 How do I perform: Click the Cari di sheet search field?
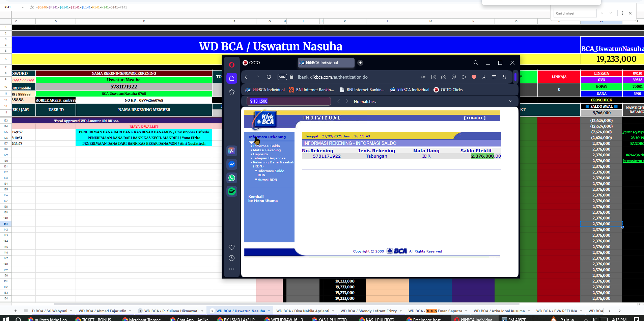point(575,13)
